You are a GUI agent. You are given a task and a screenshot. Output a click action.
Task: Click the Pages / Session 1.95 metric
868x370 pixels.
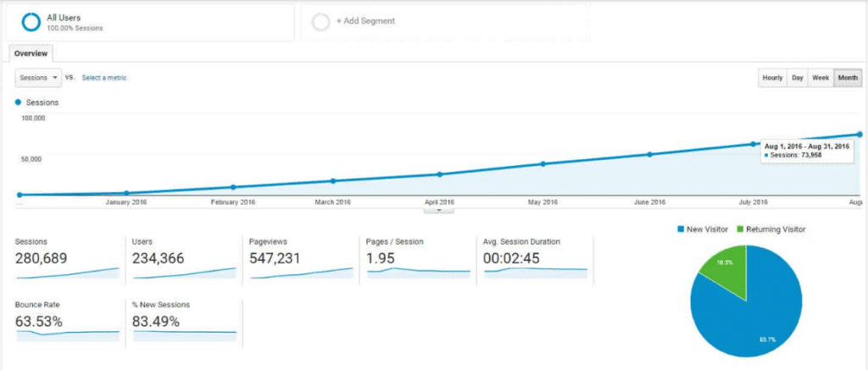tap(419, 260)
